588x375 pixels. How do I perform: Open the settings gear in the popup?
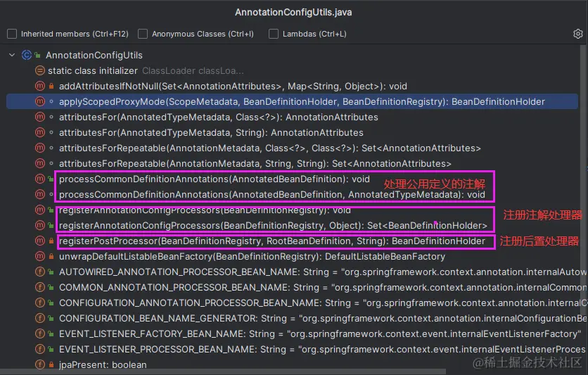[578, 34]
